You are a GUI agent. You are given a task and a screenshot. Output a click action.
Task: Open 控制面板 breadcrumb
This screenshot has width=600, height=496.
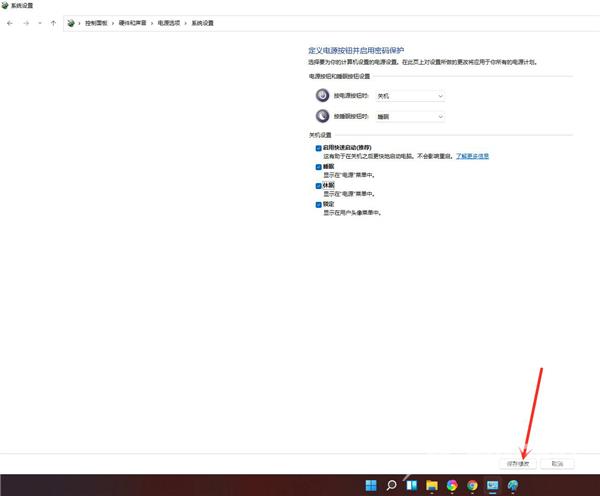click(x=96, y=23)
